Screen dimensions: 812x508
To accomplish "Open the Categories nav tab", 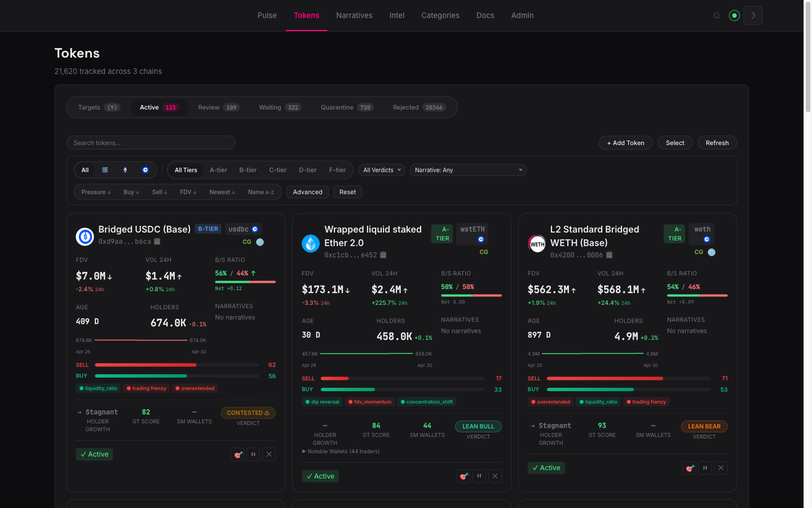I will [x=440, y=15].
